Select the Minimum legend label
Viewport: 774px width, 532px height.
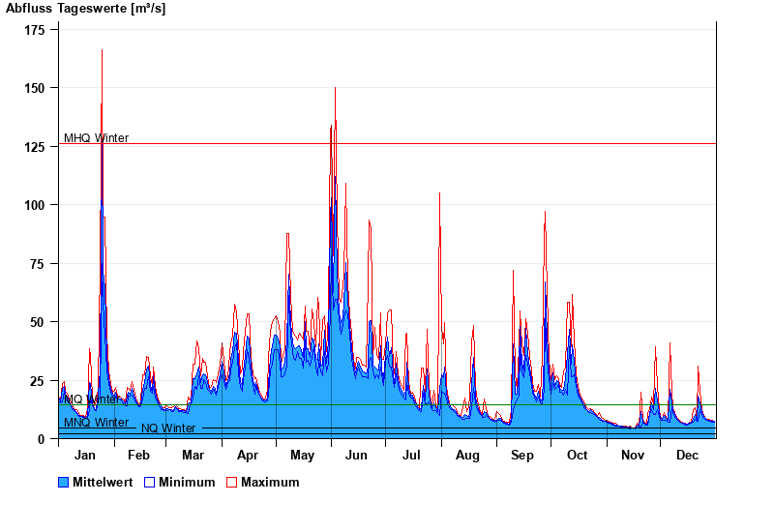point(187,482)
